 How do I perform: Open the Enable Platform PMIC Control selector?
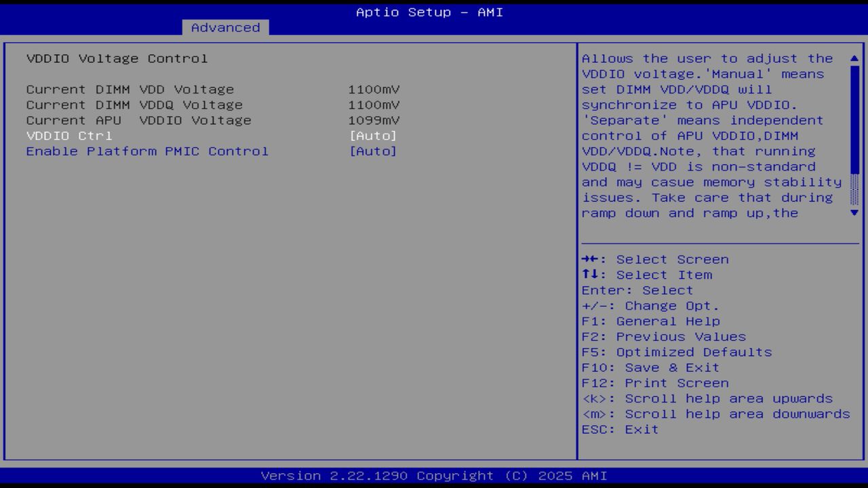pyautogui.click(x=374, y=151)
